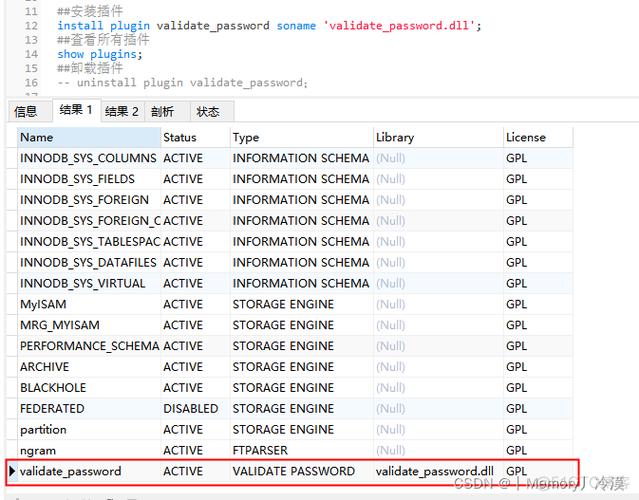
Task: Click the VALIDATE PASSWORD type cell
Action: click(302, 471)
